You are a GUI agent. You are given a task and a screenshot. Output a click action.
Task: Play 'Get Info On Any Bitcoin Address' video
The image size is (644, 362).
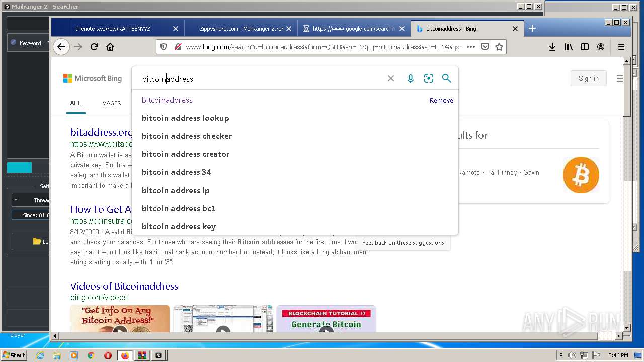(x=120, y=319)
